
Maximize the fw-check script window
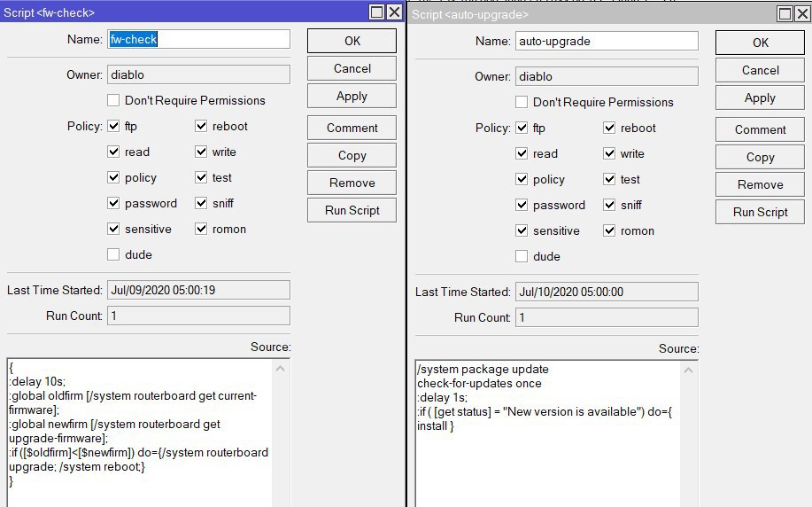[x=377, y=12]
